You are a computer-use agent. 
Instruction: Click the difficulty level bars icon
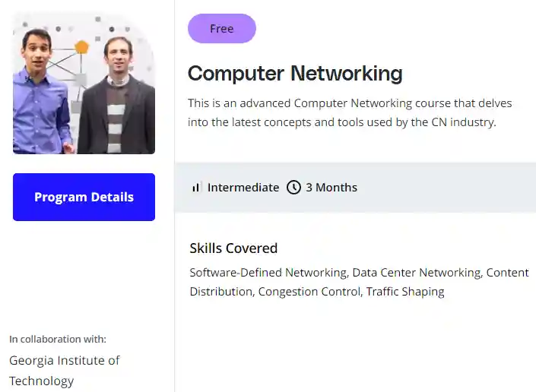tap(196, 188)
